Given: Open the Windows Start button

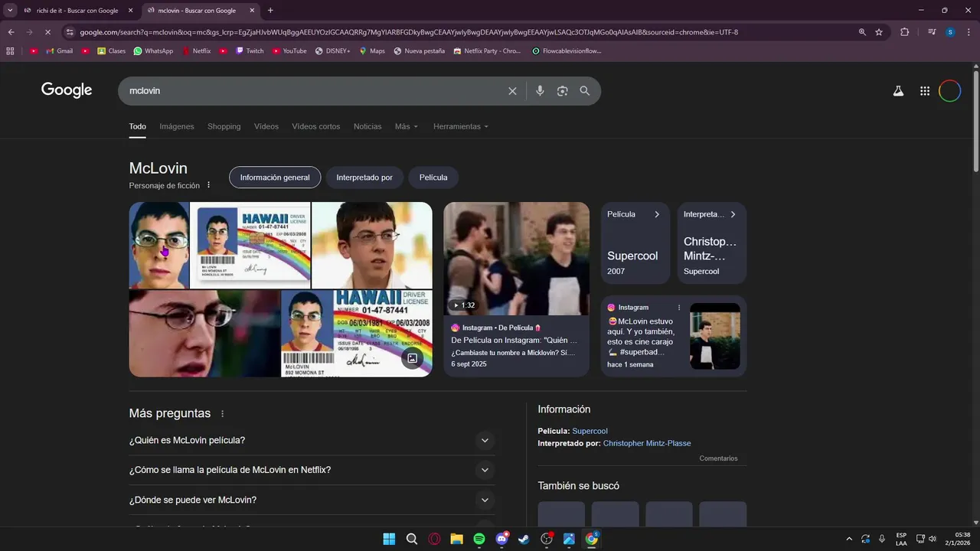Looking at the screenshot, I should click(x=389, y=539).
